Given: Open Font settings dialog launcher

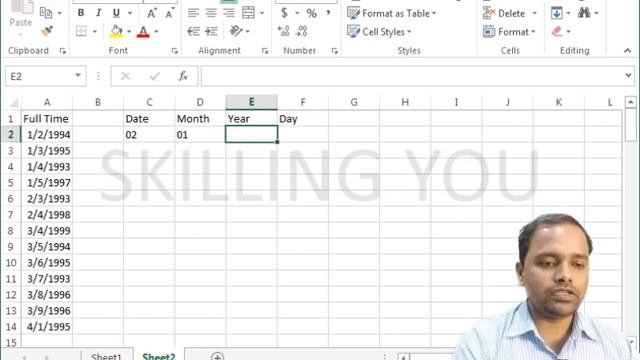Looking at the screenshot, I should coord(175,51).
